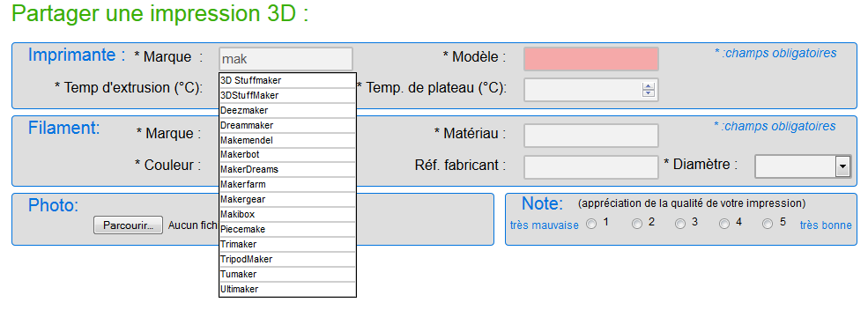The image size is (868, 332).
Task: Open the Diamètre dropdown arrow
Action: (842, 166)
